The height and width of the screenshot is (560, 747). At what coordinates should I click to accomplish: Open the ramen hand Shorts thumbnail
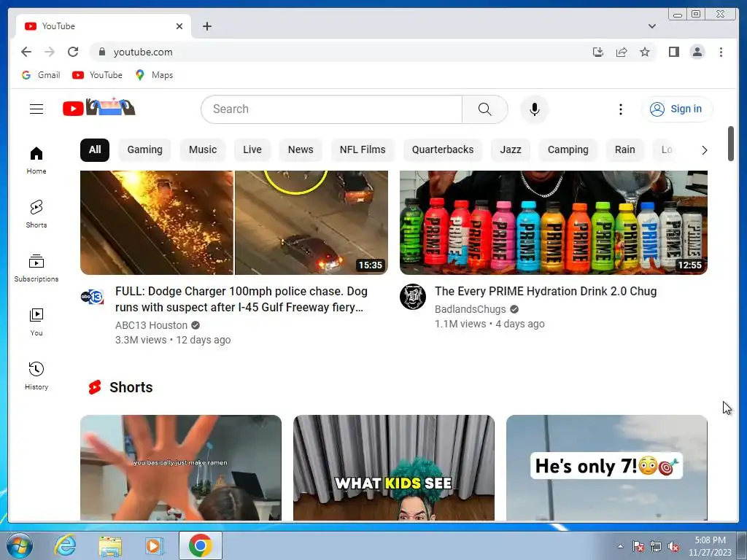coord(181,467)
